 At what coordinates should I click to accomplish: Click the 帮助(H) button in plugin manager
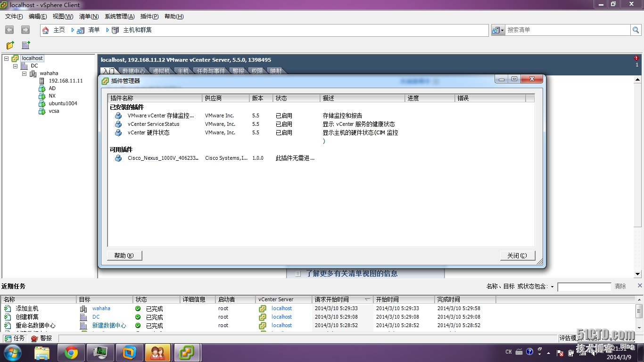click(x=124, y=255)
